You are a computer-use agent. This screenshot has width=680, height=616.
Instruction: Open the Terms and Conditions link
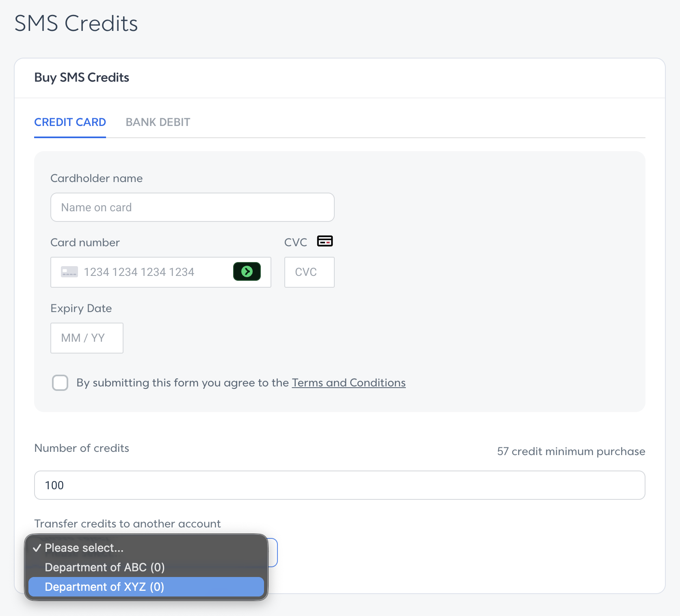[349, 383]
